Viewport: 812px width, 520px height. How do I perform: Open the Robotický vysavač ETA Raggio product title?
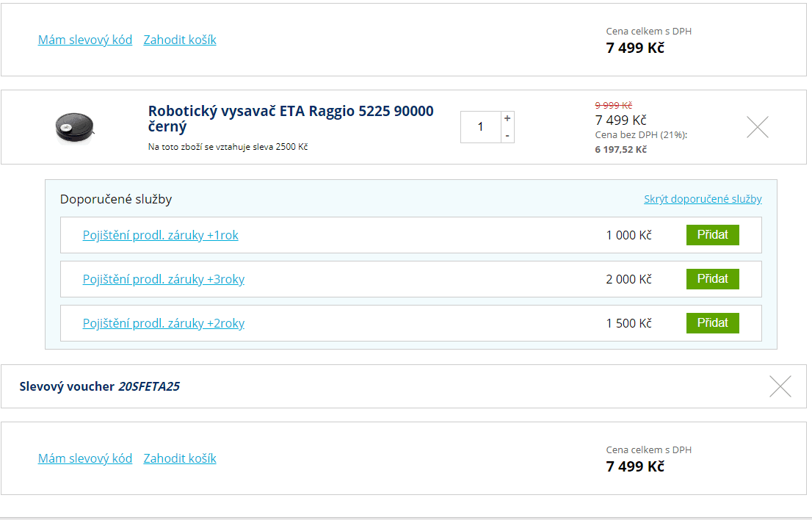[x=291, y=118]
